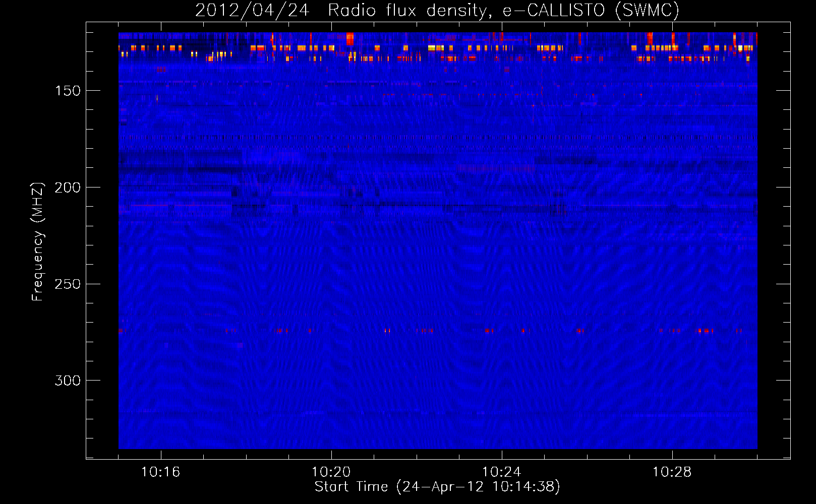Image resolution: width=816 pixels, height=504 pixels.
Task: Click the 10:20 time tick label
Action: [331, 472]
